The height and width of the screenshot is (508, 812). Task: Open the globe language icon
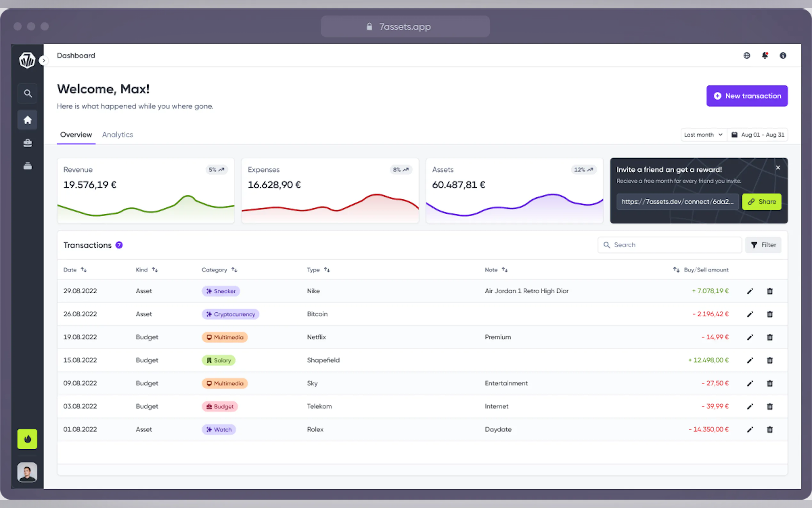coord(746,55)
